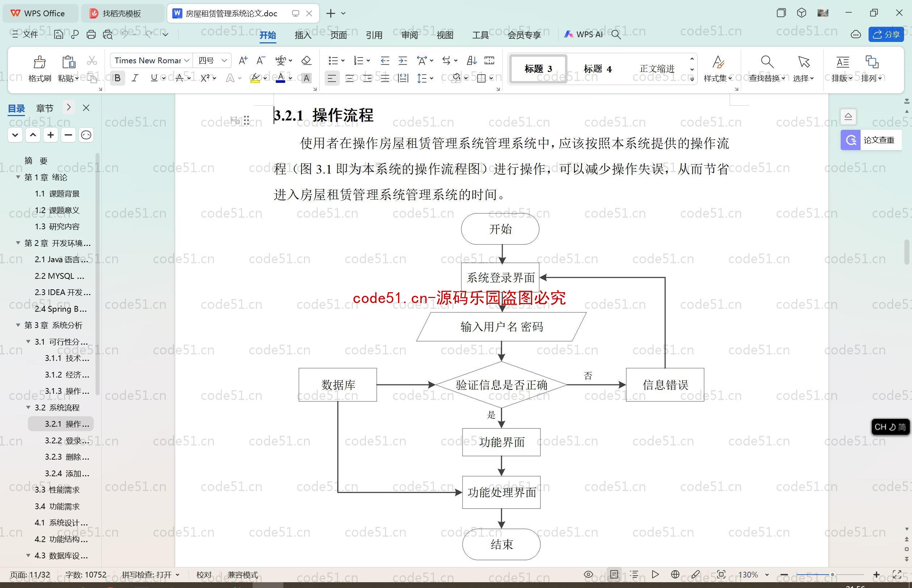Expand the styles gallery list
This screenshot has width=912, height=588.
(x=692, y=79)
